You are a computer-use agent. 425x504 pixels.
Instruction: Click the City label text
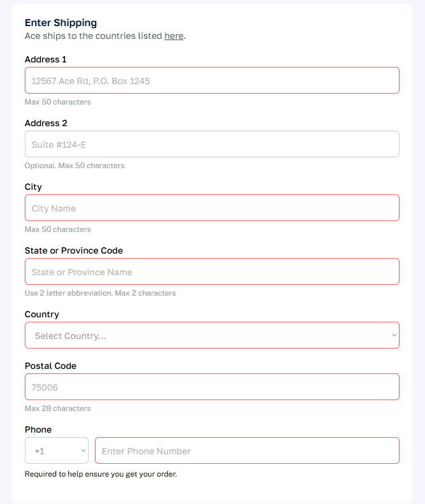33,187
